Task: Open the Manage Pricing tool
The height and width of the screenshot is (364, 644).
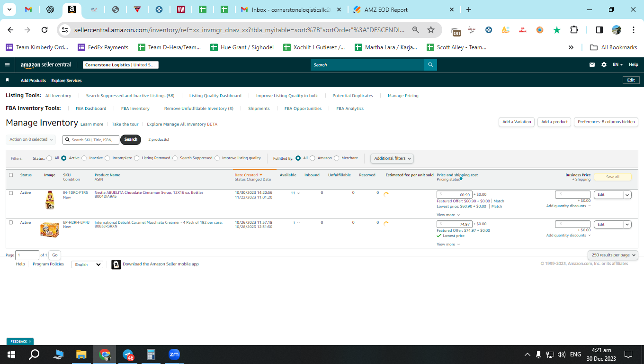Action: pyautogui.click(x=403, y=96)
